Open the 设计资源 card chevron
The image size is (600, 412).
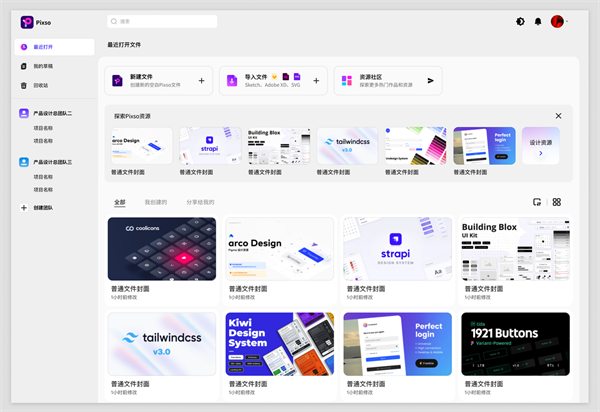(541, 153)
